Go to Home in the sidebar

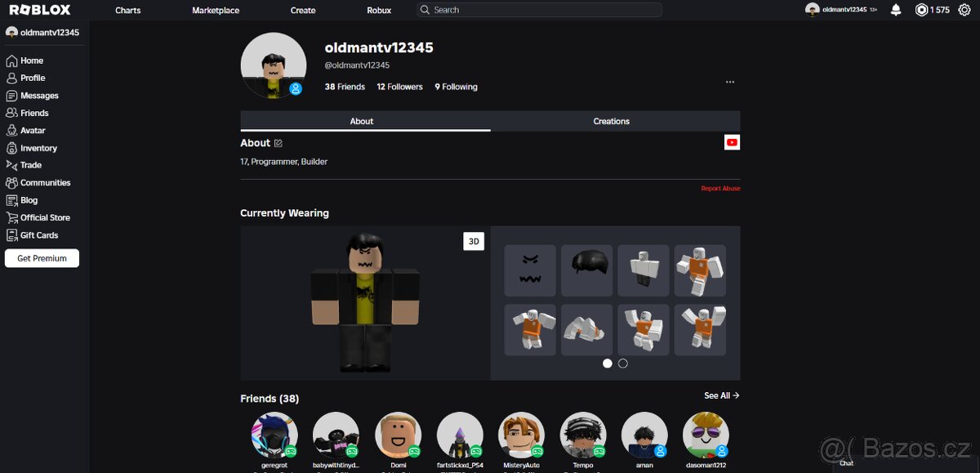coord(25,60)
